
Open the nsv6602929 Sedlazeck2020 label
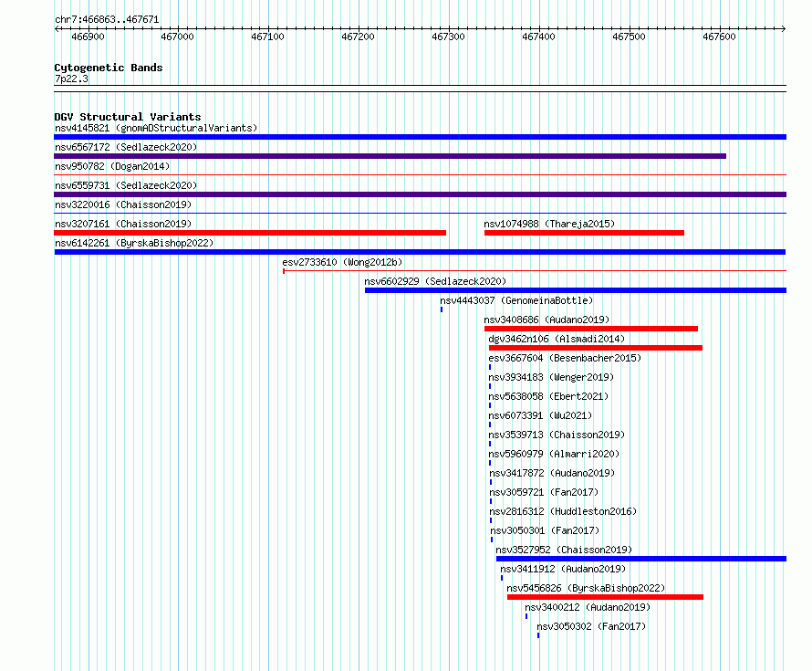[435, 281]
